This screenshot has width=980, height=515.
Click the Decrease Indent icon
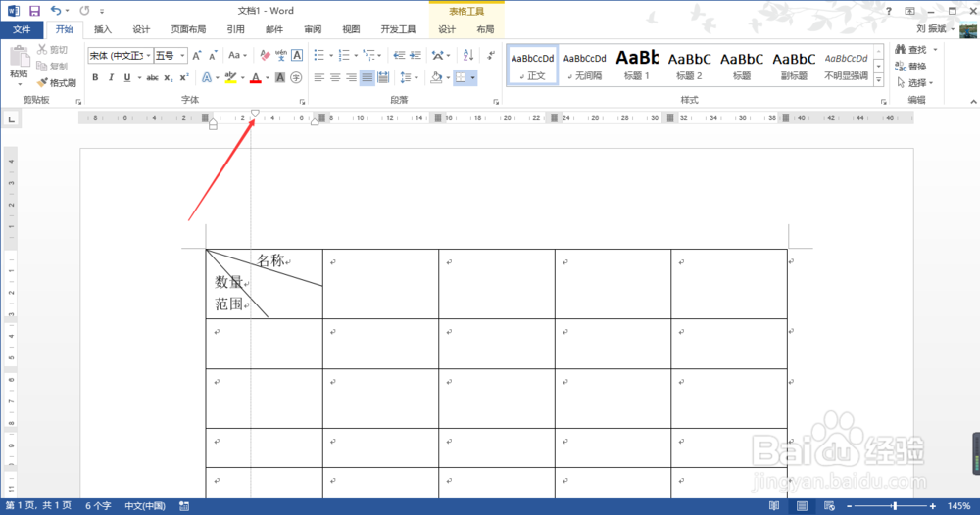click(x=399, y=56)
